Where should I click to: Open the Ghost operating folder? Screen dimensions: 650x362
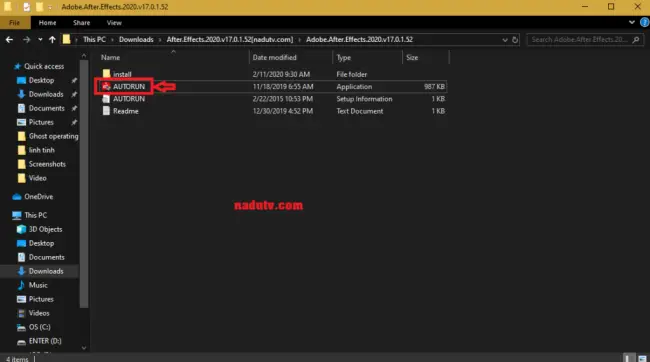click(x=53, y=136)
